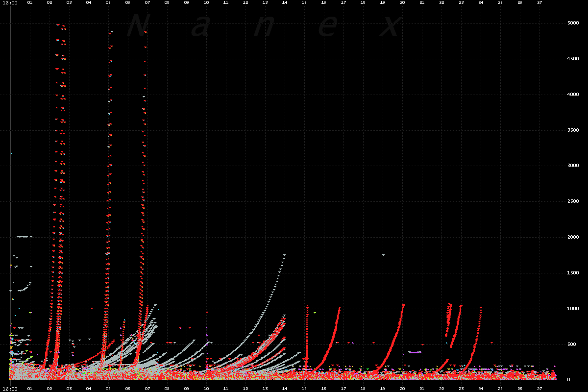This screenshot has width=588, height=392.
Task: Select minute 03 on the bottom time axis
Action: (x=69, y=389)
